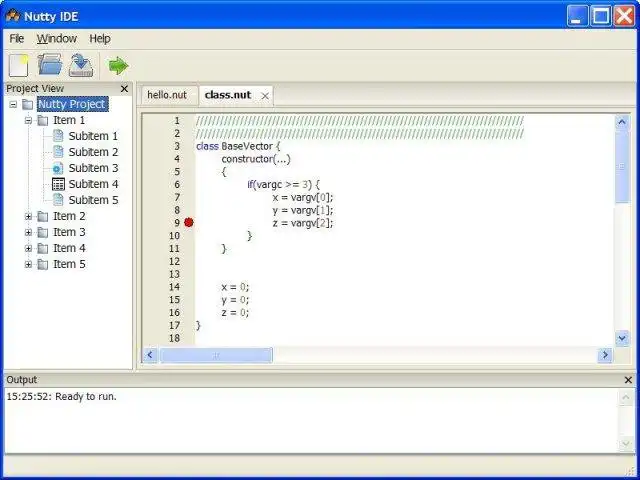
Task: Click the 'Ready to run.' output message
Action: coord(86,397)
